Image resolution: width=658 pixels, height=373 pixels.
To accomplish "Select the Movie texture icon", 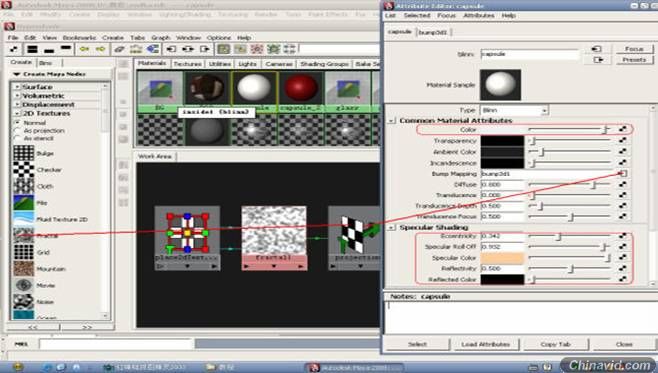I will click(24, 285).
